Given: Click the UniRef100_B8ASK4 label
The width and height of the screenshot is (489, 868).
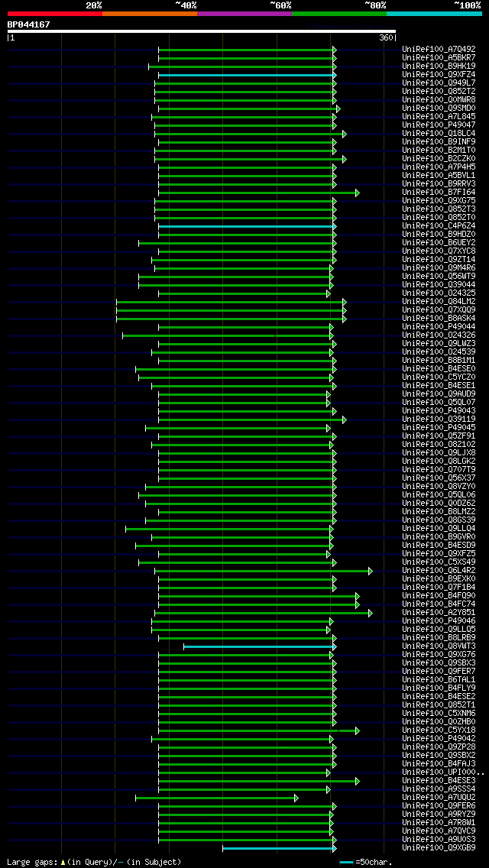Looking at the screenshot, I should tap(439, 319).
